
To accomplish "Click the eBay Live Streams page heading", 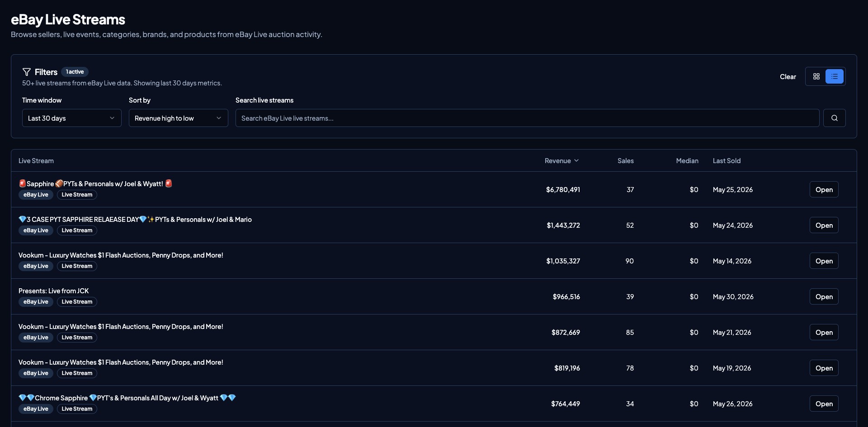I will coord(68,19).
